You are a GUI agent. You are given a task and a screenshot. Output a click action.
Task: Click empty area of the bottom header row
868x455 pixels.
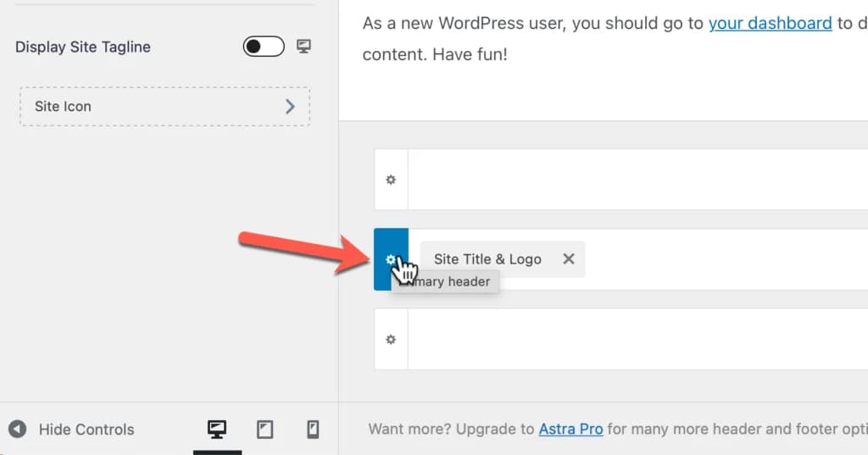[636, 339]
